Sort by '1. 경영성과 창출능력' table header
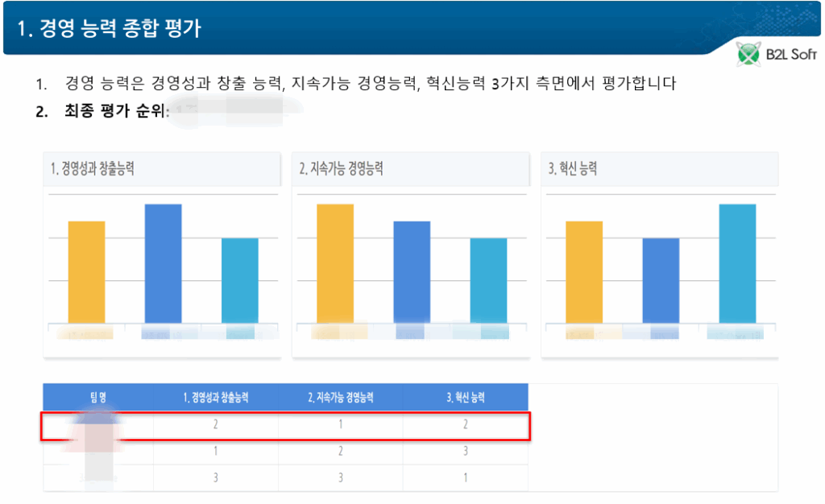This screenshot has height=504, width=825. [x=216, y=397]
